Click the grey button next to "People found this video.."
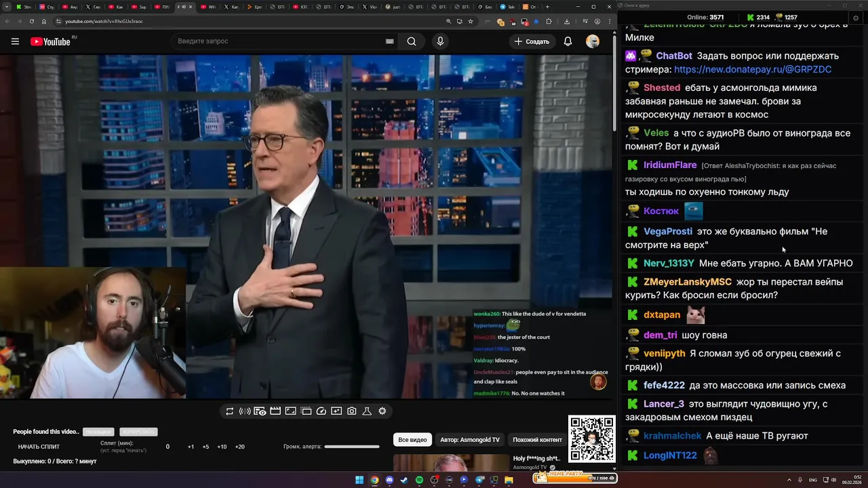 click(98, 432)
